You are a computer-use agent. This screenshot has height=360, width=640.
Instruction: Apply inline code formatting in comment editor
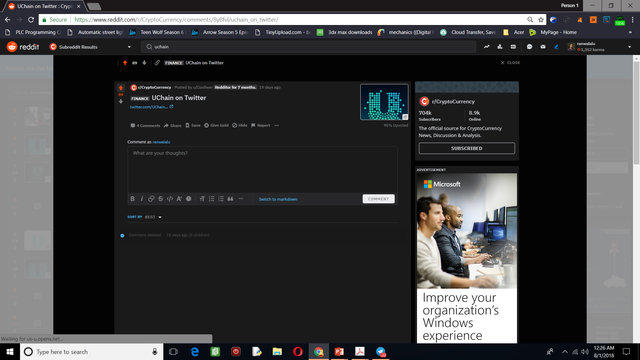coord(170,199)
